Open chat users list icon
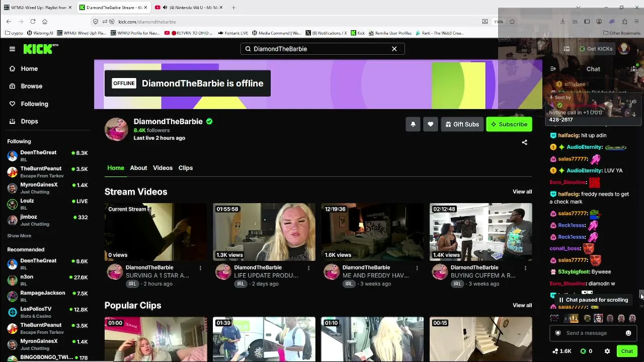644x362 pixels. click(x=634, y=69)
